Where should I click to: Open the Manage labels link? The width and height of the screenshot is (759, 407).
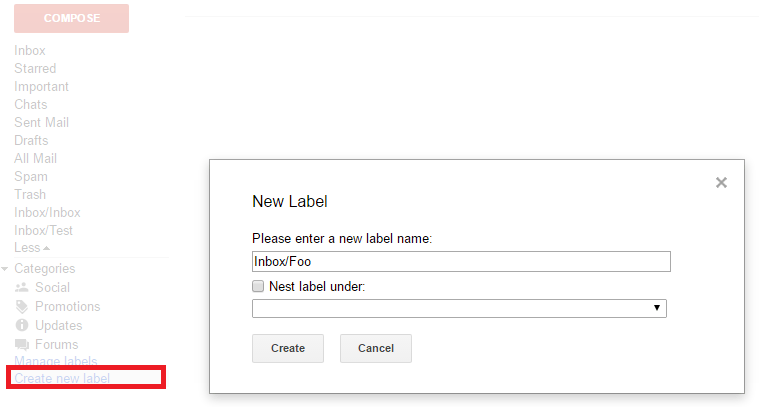coord(55,361)
